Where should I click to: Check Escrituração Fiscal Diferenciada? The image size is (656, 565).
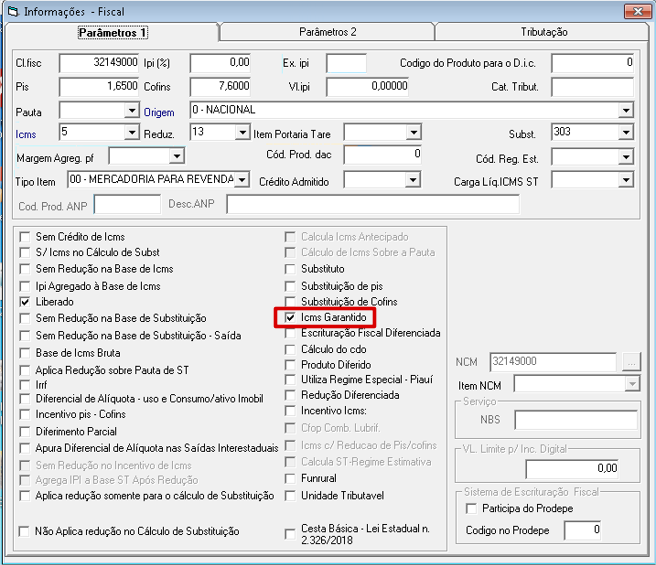pyautogui.click(x=290, y=333)
